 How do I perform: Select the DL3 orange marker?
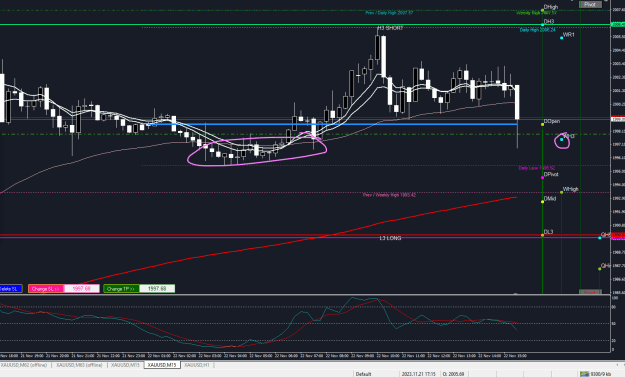(542, 235)
